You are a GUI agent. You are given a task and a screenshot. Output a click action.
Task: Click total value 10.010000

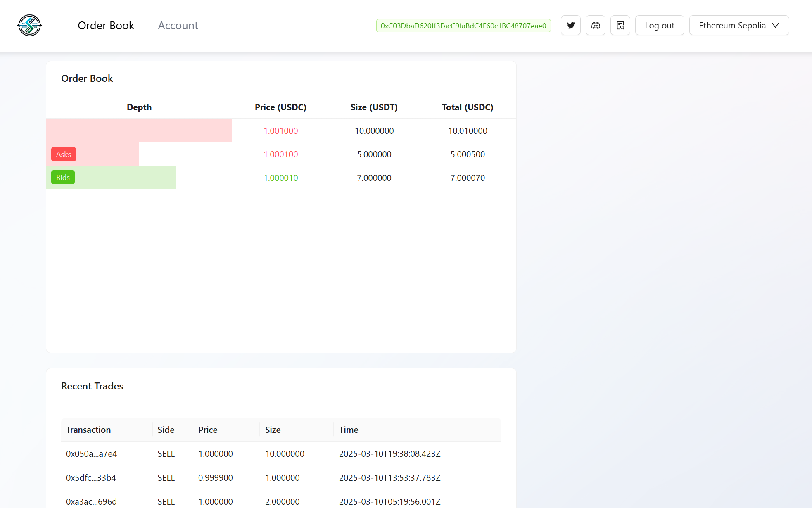(x=468, y=131)
